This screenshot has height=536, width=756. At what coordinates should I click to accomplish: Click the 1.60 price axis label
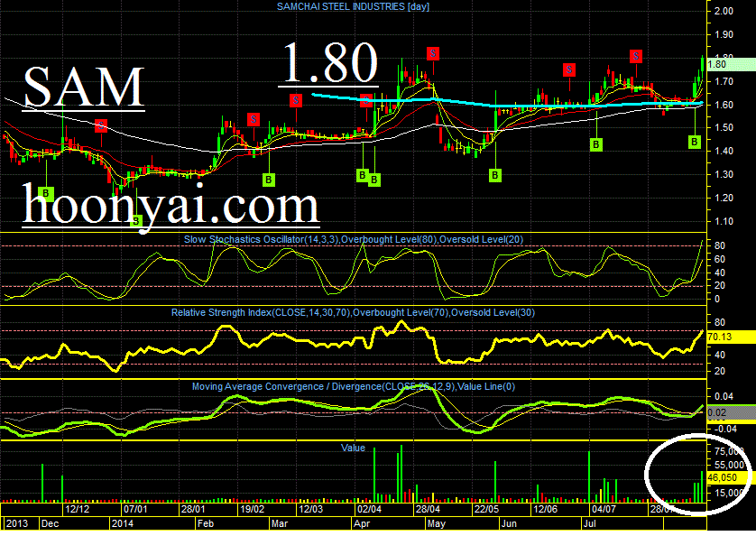point(724,105)
